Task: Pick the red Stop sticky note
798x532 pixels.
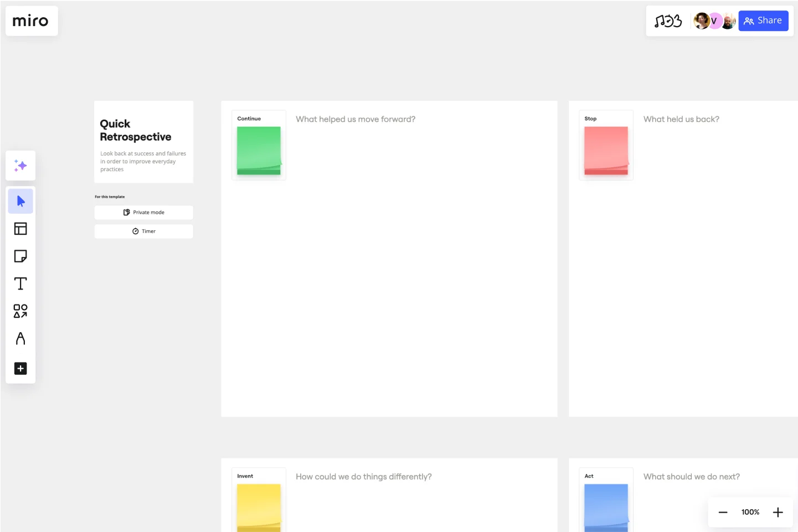Action: [606, 151]
